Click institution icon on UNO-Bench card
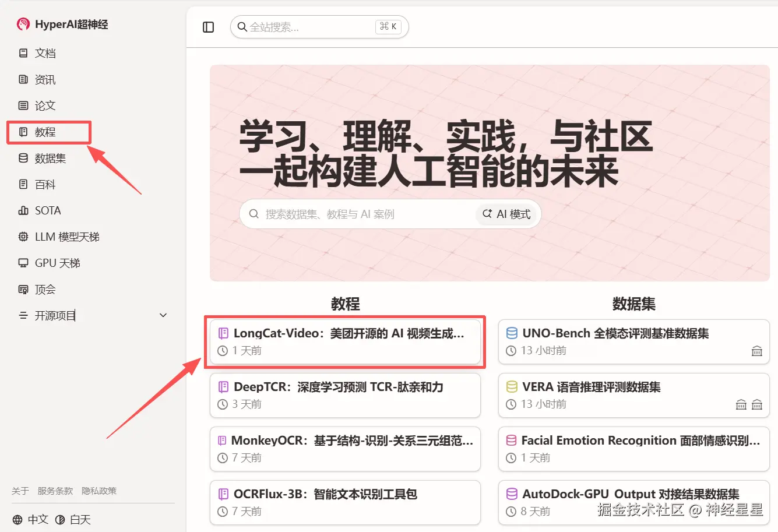This screenshot has height=532, width=778. point(756,351)
